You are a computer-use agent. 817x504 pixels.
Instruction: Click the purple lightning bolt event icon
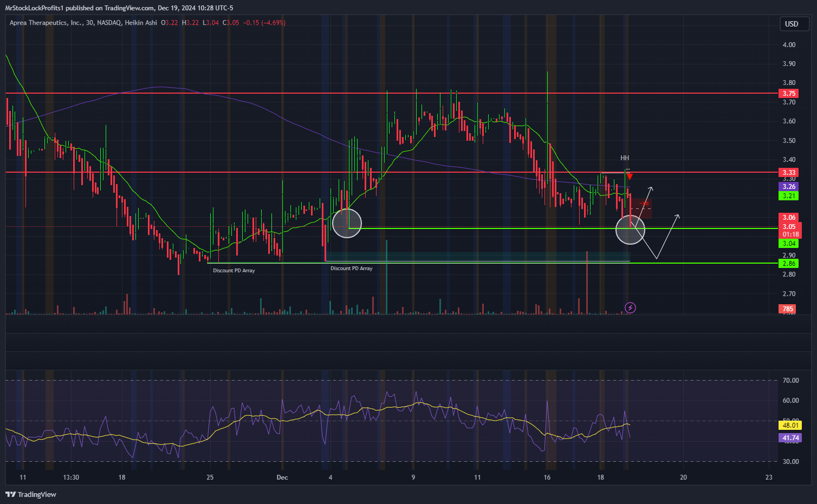click(630, 308)
